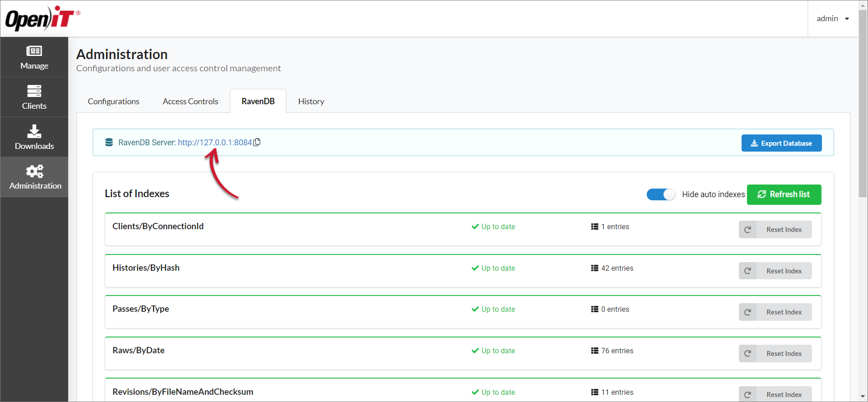Open the Manage section in the sidebar

click(34, 57)
